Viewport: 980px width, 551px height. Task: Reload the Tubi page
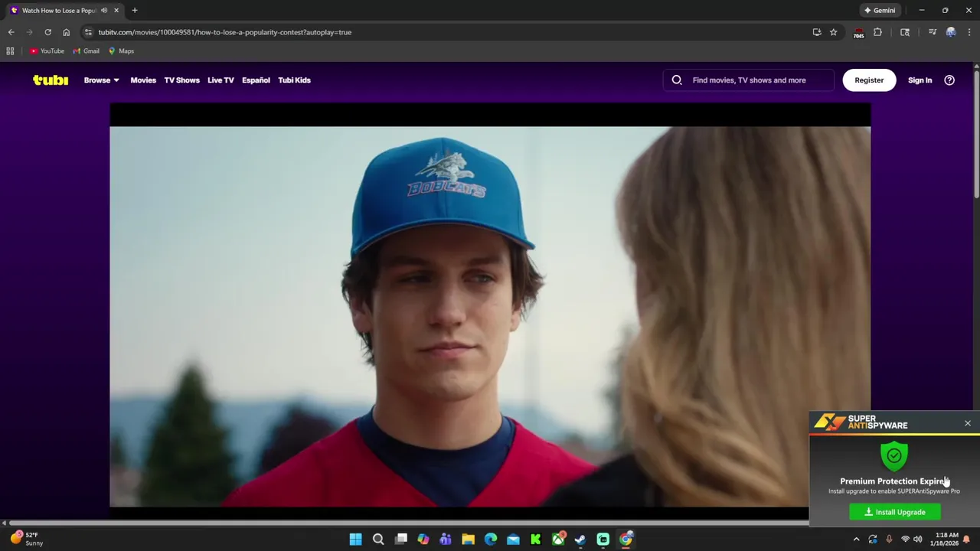click(47, 32)
